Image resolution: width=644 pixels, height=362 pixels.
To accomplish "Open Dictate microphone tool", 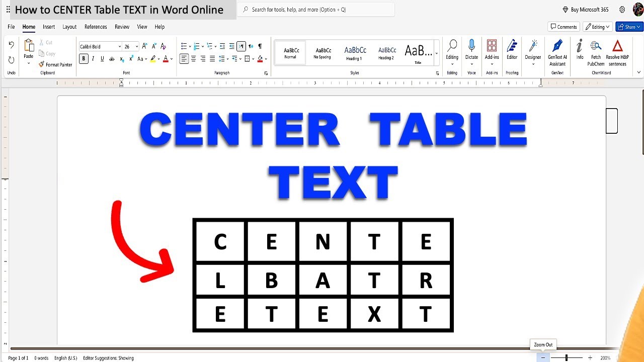I will click(471, 52).
